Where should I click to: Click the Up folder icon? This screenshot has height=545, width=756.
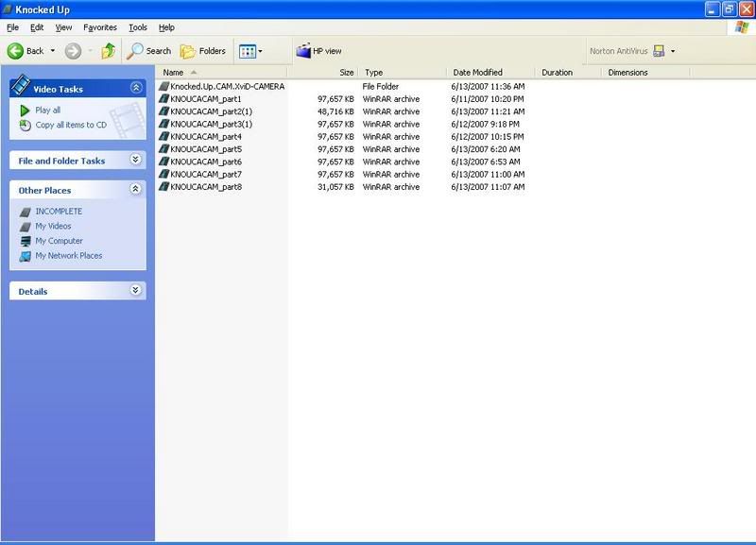[x=108, y=51]
